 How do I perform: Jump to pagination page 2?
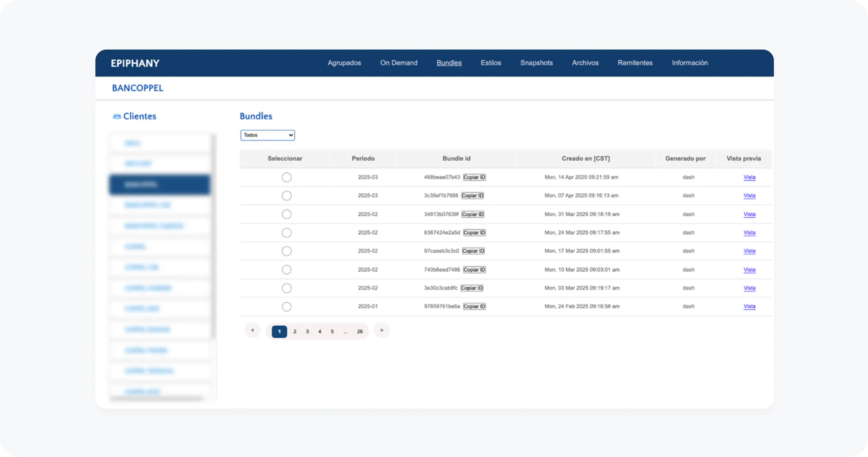click(295, 332)
